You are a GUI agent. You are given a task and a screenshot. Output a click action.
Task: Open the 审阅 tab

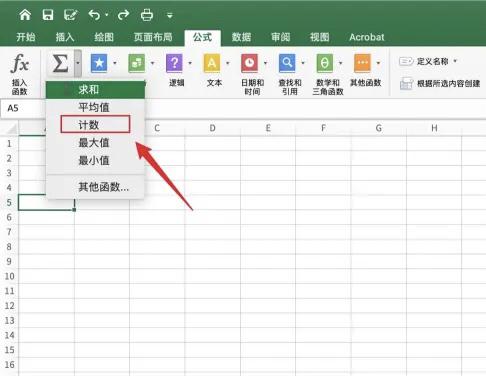click(x=280, y=37)
